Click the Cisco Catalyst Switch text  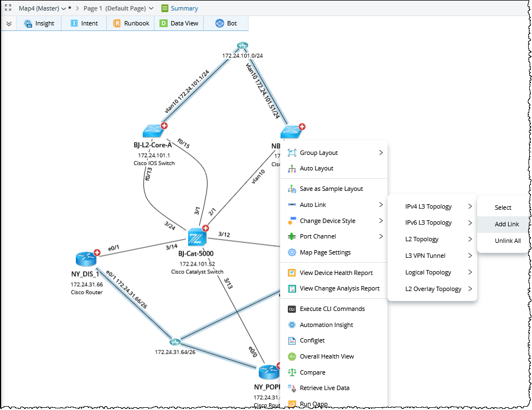click(197, 272)
